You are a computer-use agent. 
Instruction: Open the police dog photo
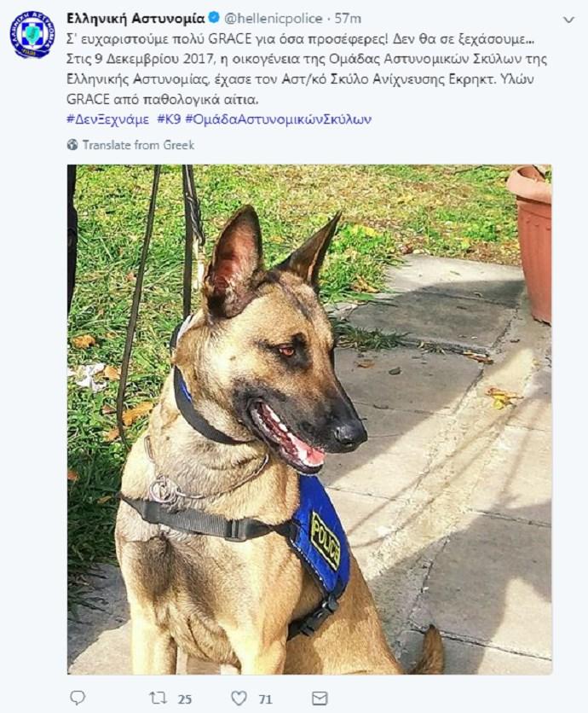(x=309, y=420)
